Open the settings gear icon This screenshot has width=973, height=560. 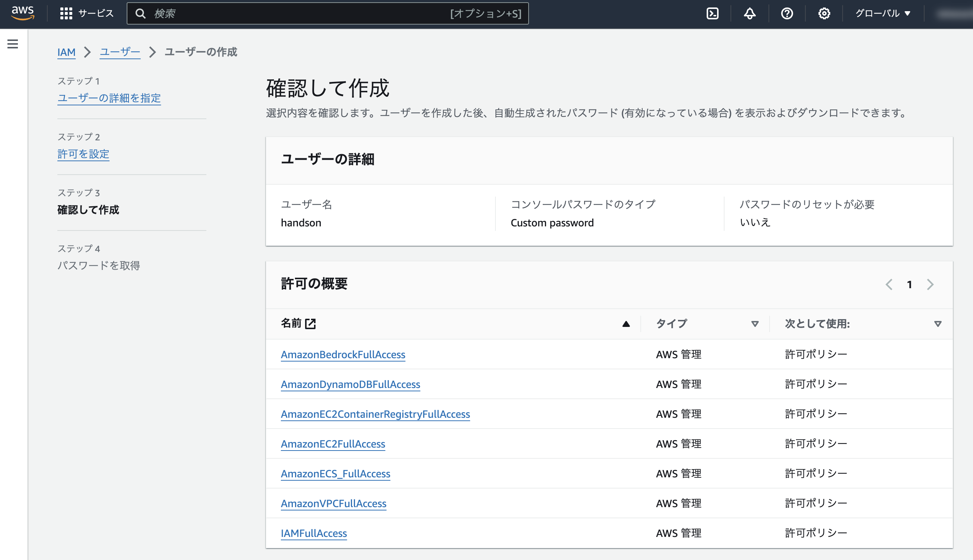pyautogui.click(x=824, y=13)
